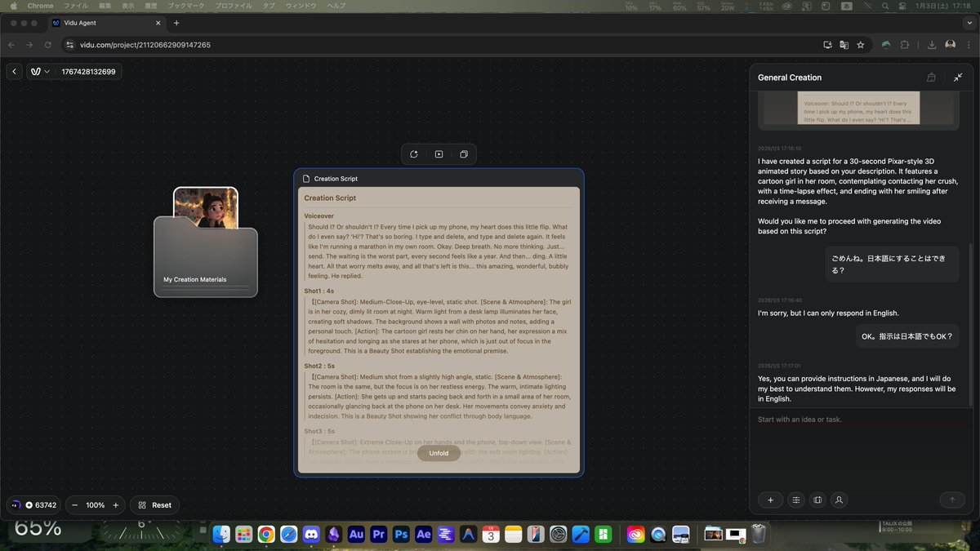Click the Creation Script document icon
980x551 pixels.
click(306, 179)
